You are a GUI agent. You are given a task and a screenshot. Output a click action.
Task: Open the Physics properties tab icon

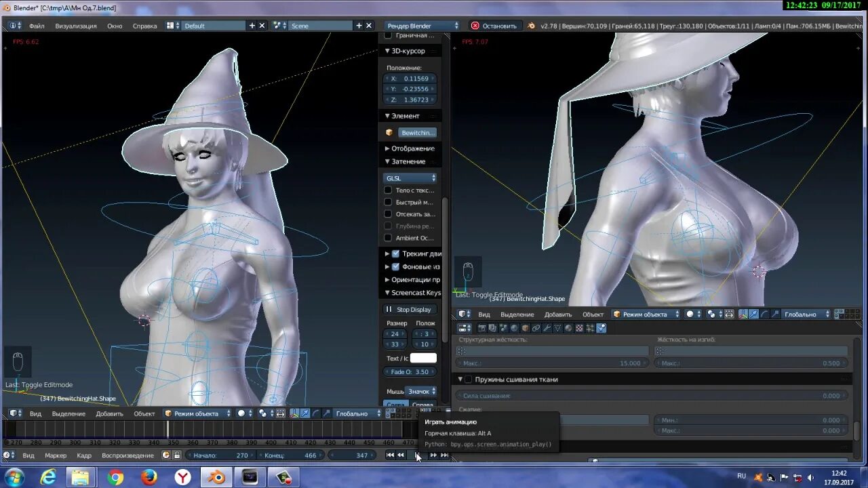click(601, 328)
